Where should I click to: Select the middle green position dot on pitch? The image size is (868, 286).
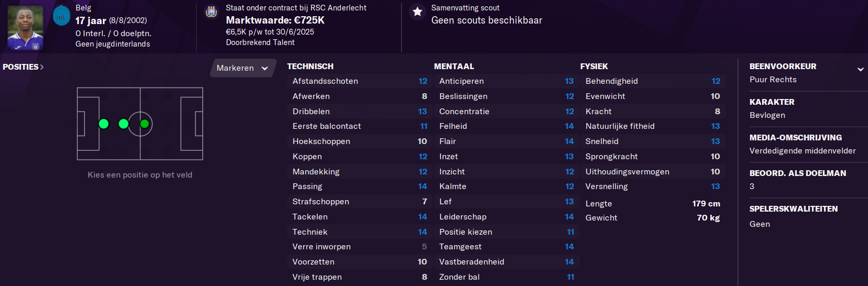[x=123, y=124]
